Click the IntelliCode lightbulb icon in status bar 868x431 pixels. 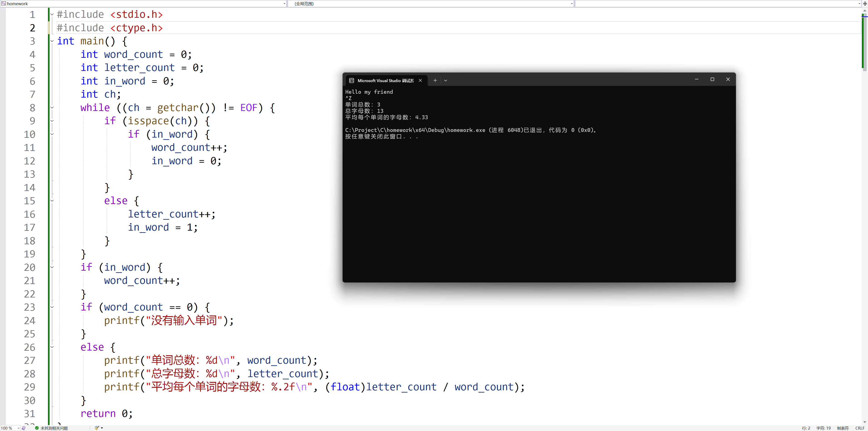click(24, 428)
